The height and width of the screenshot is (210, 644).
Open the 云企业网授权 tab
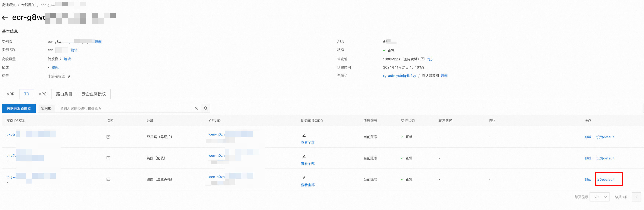click(x=94, y=94)
